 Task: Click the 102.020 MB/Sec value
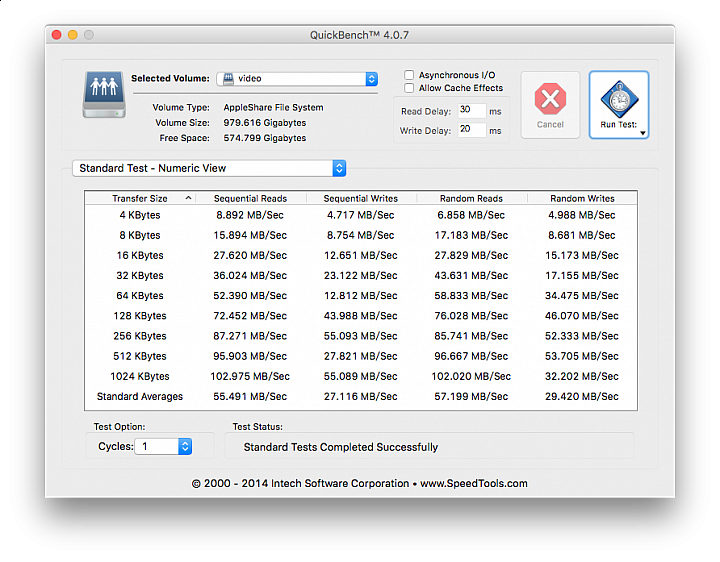[x=471, y=377]
